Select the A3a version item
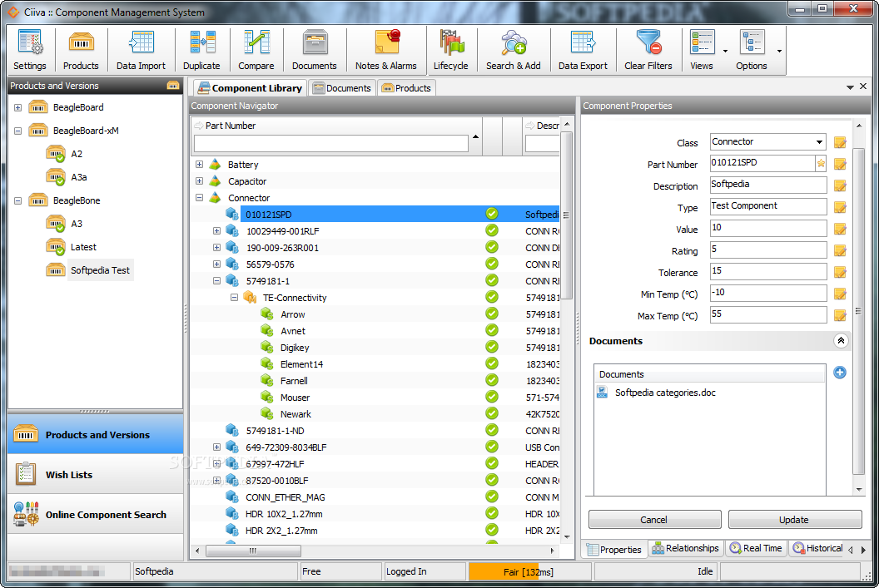 click(x=78, y=177)
